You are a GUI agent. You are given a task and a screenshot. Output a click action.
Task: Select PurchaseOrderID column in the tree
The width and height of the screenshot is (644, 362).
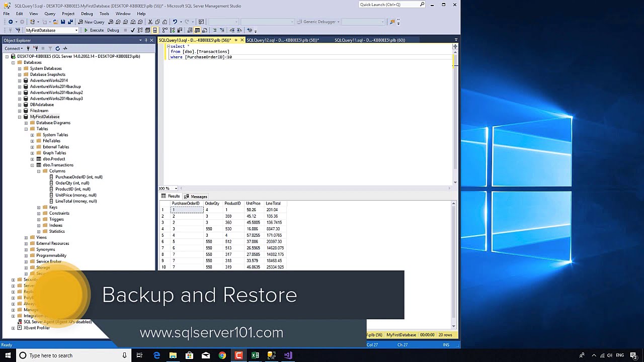78,177
